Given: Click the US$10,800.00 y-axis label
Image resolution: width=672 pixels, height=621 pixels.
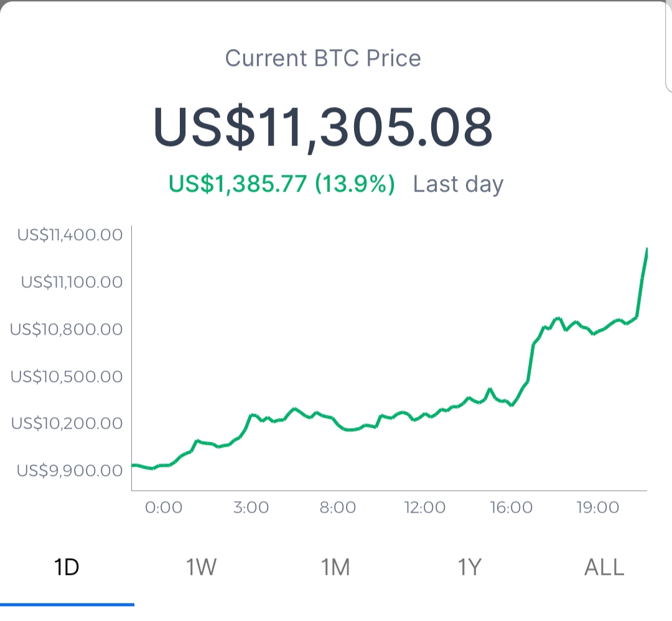Looking at the screenshot, I should click(x=67, y=329).
